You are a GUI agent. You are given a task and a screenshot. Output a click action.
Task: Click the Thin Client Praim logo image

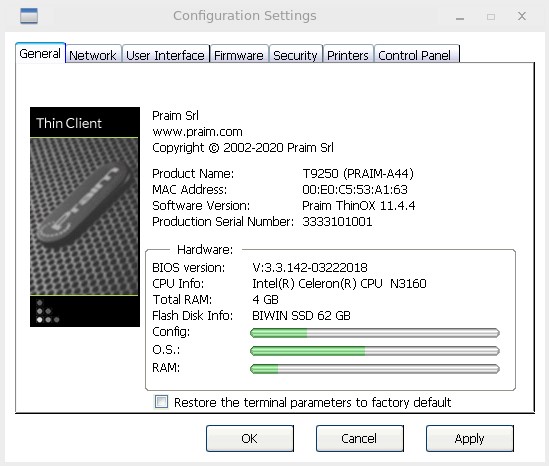point(85,217)
